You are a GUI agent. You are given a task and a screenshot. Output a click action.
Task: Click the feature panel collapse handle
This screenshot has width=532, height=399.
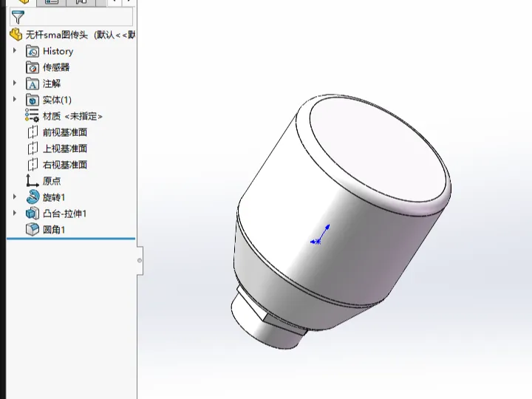coord(140,261)
